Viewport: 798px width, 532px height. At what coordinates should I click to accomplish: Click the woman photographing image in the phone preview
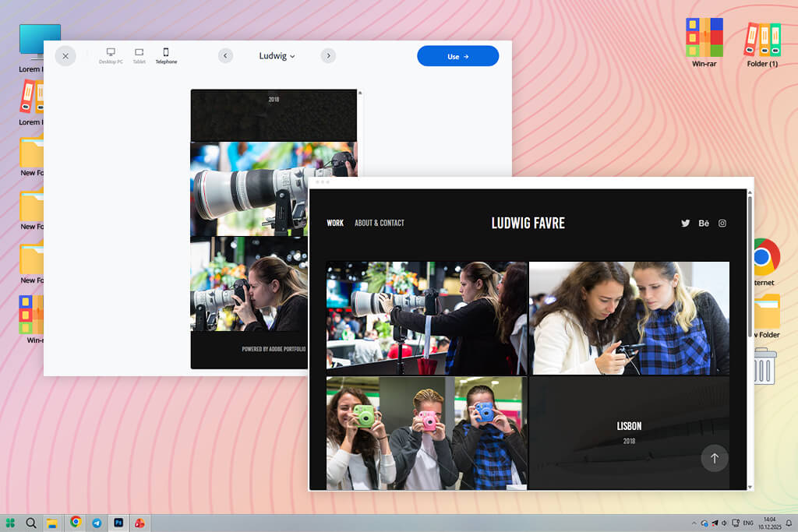pos(249,284)
